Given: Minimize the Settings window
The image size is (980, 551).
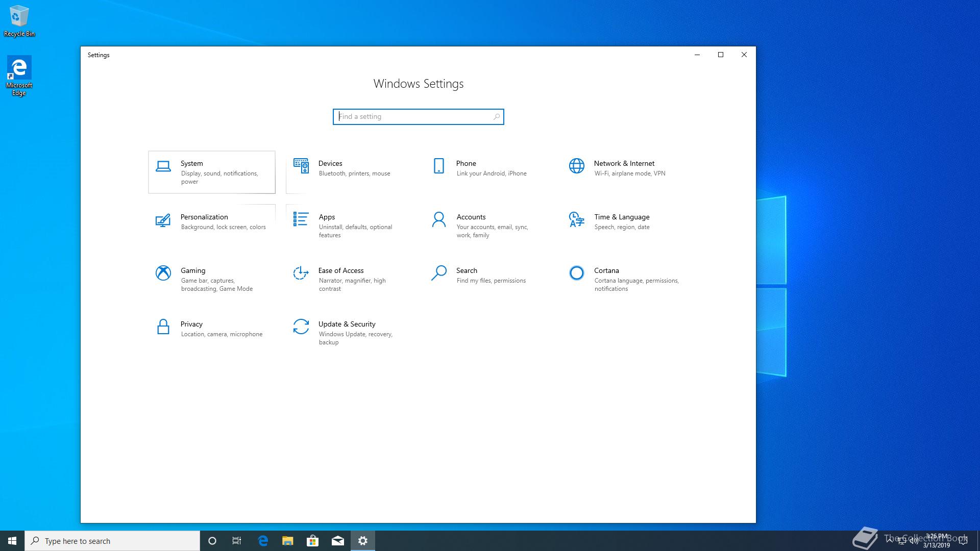Looking at the screenshot, I should (697, 55).
